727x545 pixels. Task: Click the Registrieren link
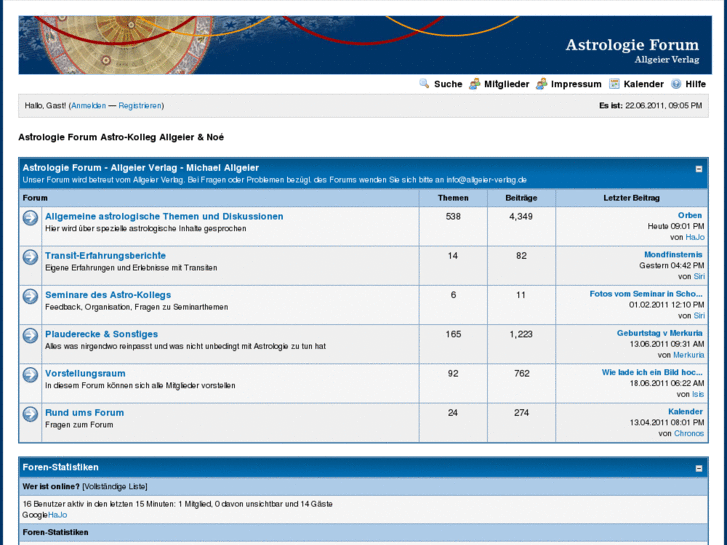140,106
